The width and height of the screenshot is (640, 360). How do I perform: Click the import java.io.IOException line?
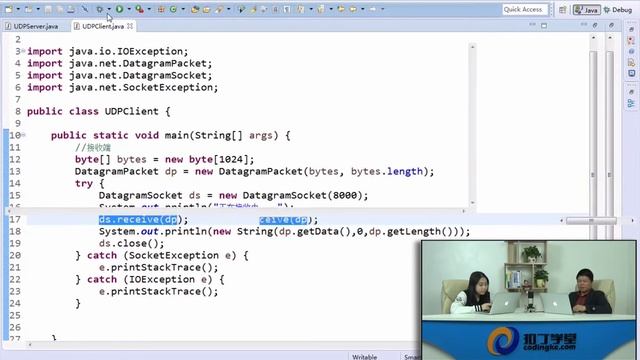(108, 51)
